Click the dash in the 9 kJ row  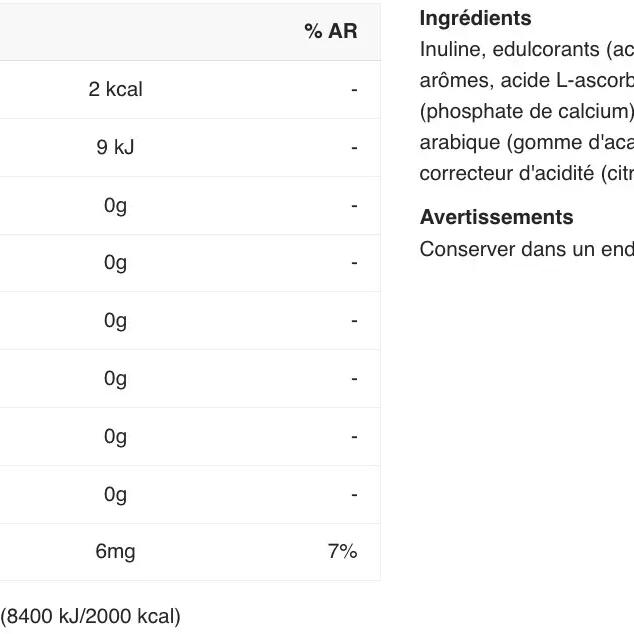tap(354, 147)
